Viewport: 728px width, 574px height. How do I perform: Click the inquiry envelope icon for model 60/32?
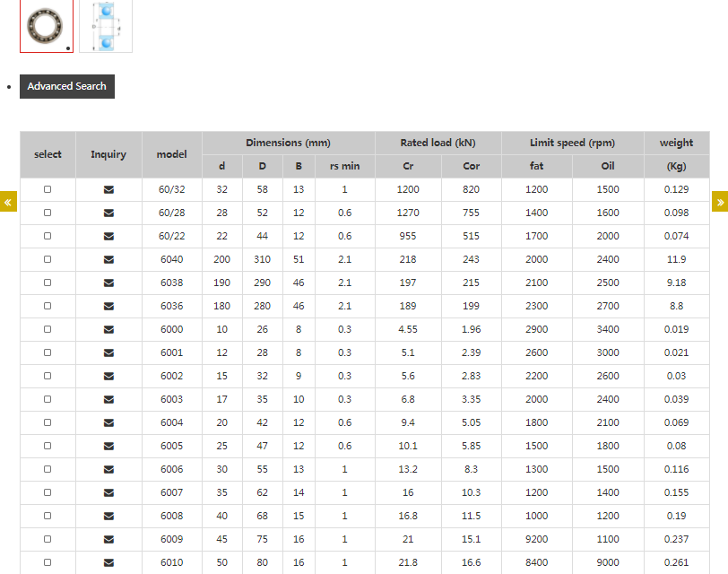pyautogui.click(x=108, y=189)
